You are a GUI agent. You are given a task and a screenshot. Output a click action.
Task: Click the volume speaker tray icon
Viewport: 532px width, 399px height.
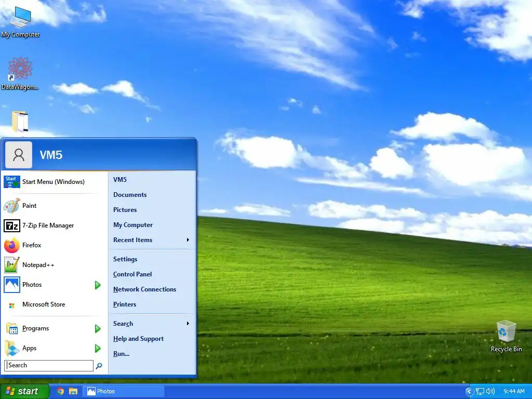[490, 392]
